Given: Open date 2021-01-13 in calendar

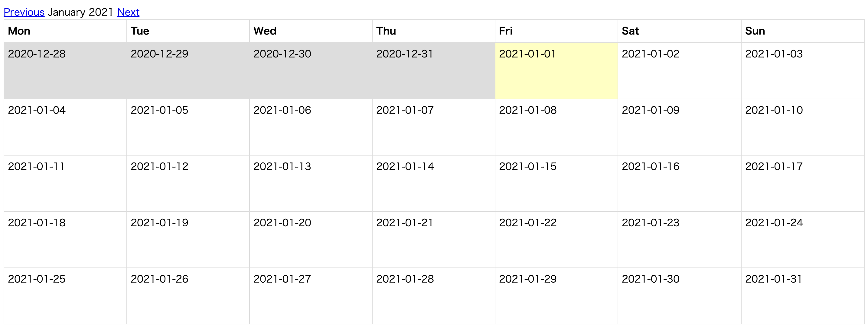Looking at the screenshot, I should (x=310, y=183).
